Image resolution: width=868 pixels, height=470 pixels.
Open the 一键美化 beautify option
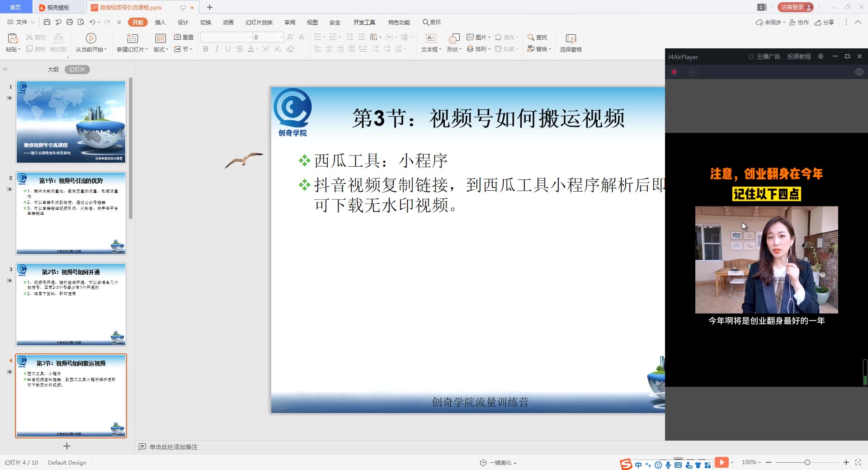tap(499, 462)
